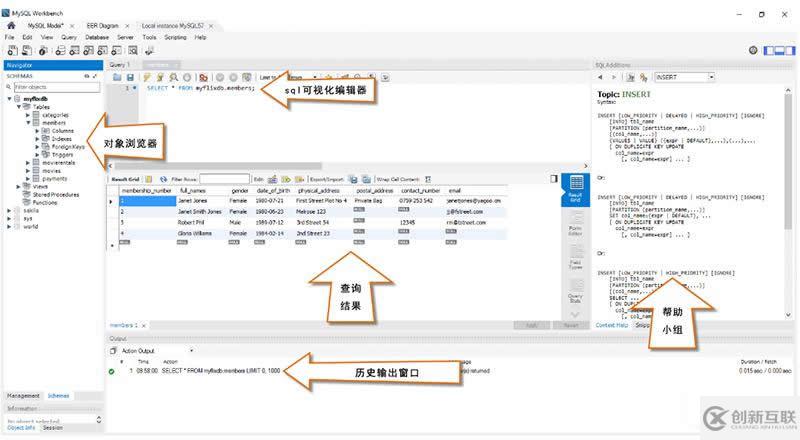Execute the query with the lightning icon
The height and width of the screenshot is (440, 800).
click(147, 78)
